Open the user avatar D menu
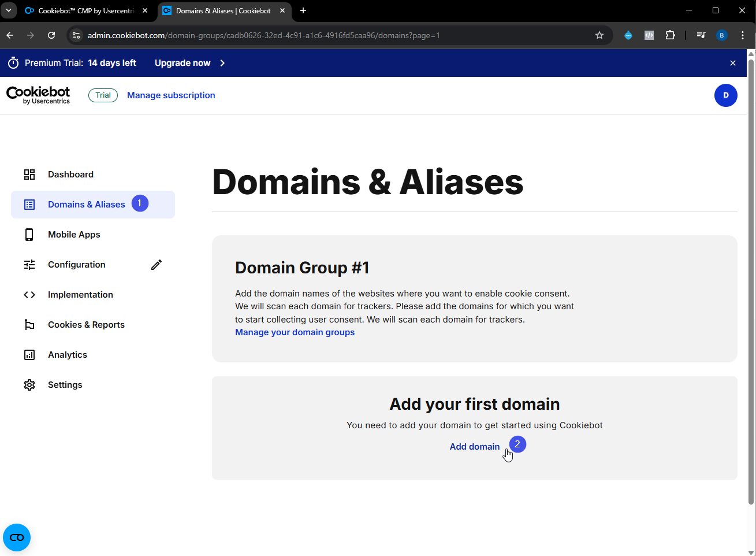The width and height of the screenshot is (756, 556). pos(726,95)
